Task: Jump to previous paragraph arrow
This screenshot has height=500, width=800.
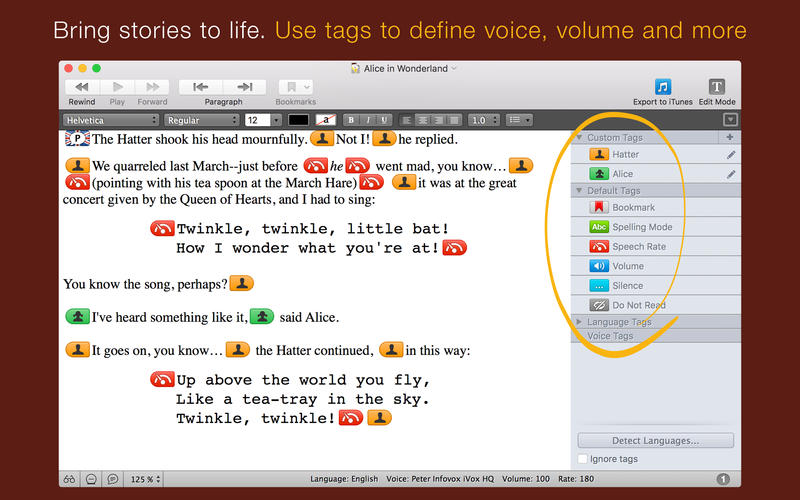Action: [x=201, y=87]
